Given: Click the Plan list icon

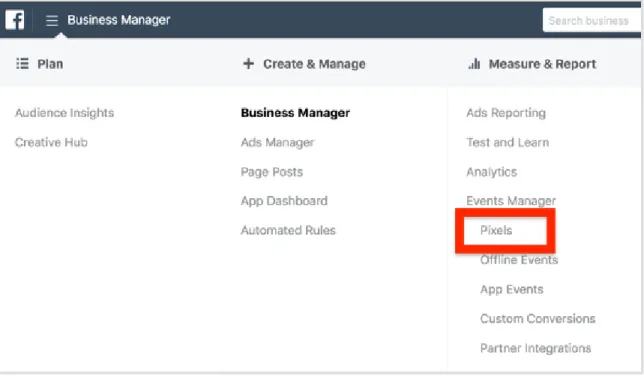Looking at the screenshot, I should click(22, 64).
